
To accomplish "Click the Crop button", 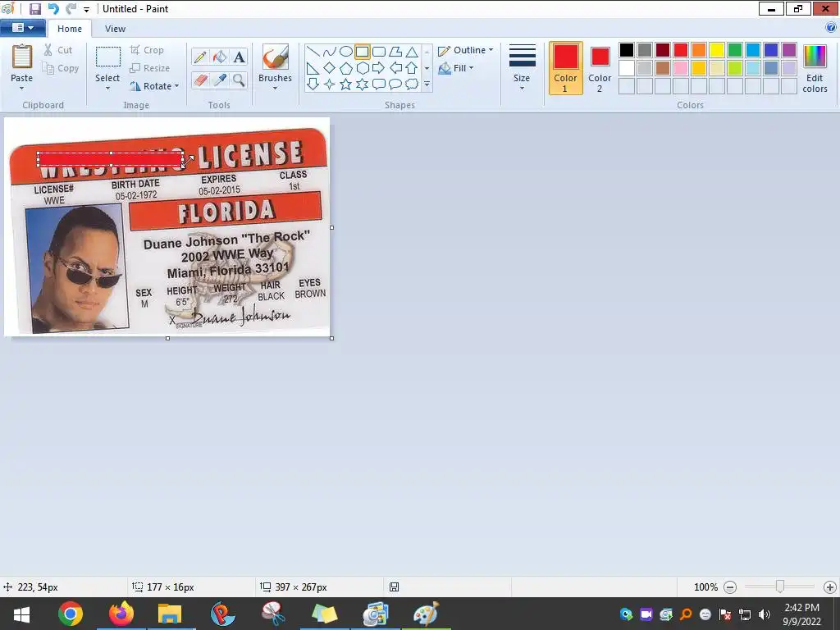I will coord(147,50).
